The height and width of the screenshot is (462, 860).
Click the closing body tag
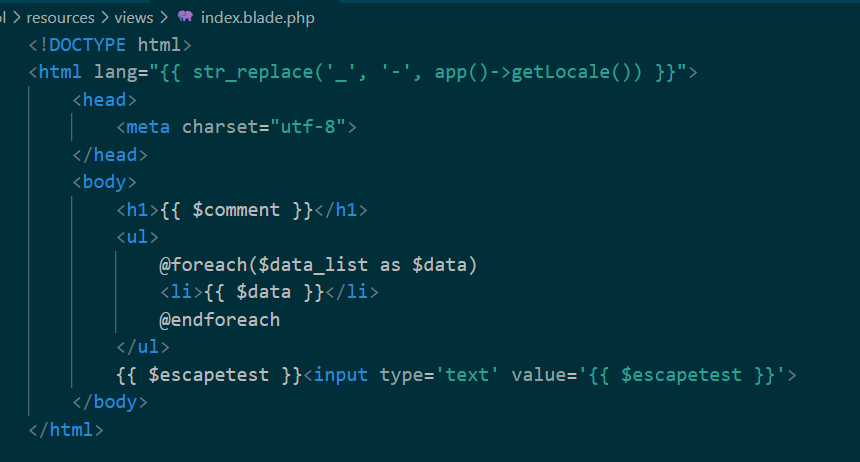110,402
